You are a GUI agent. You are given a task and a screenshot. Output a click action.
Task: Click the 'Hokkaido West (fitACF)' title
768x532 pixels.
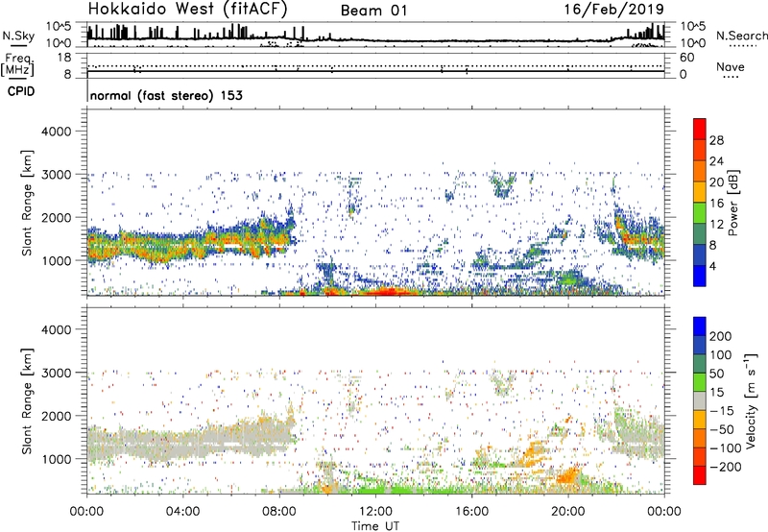(x=187, y=9)
